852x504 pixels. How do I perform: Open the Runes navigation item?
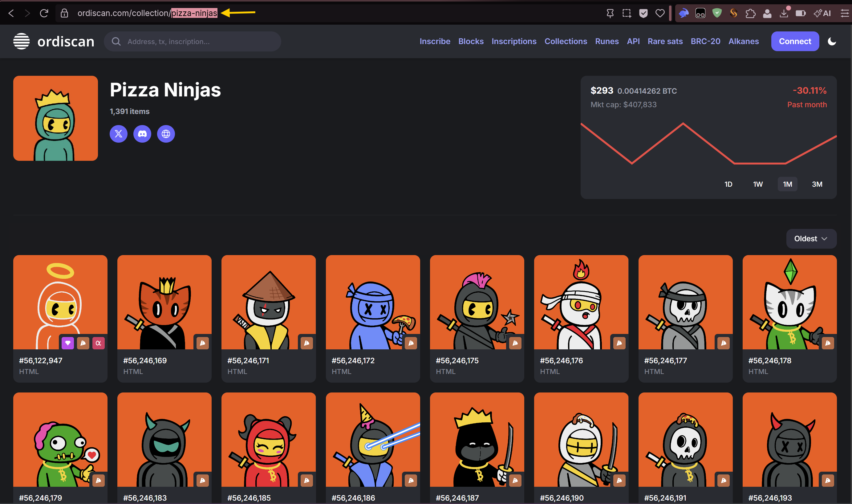pyautogui.click(x=607, y=41)
